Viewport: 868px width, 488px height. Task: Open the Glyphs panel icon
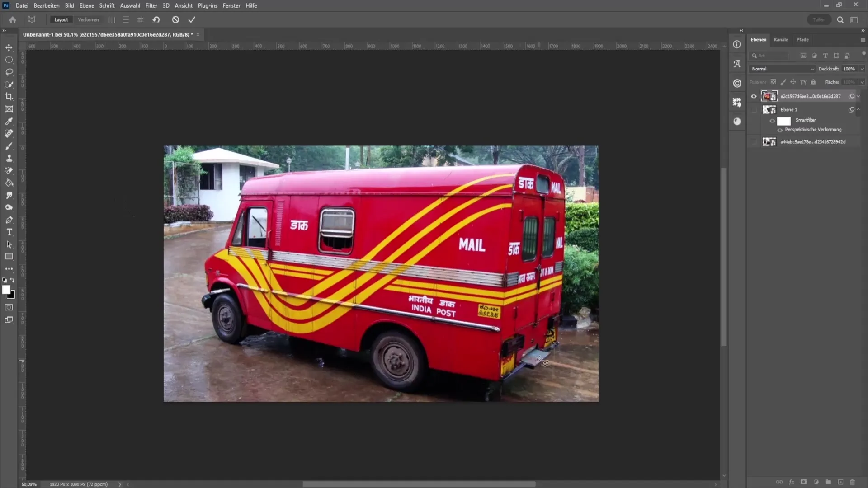[x=737, y=64]
